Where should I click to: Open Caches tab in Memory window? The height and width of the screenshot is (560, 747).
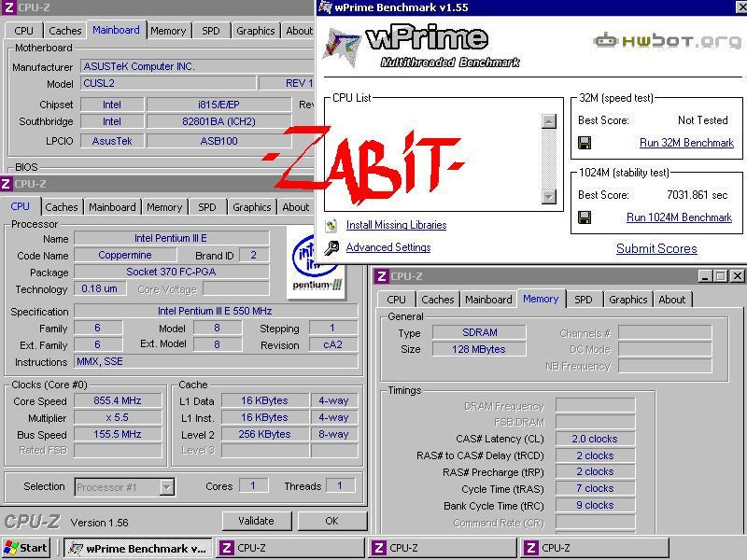point(437,300)
